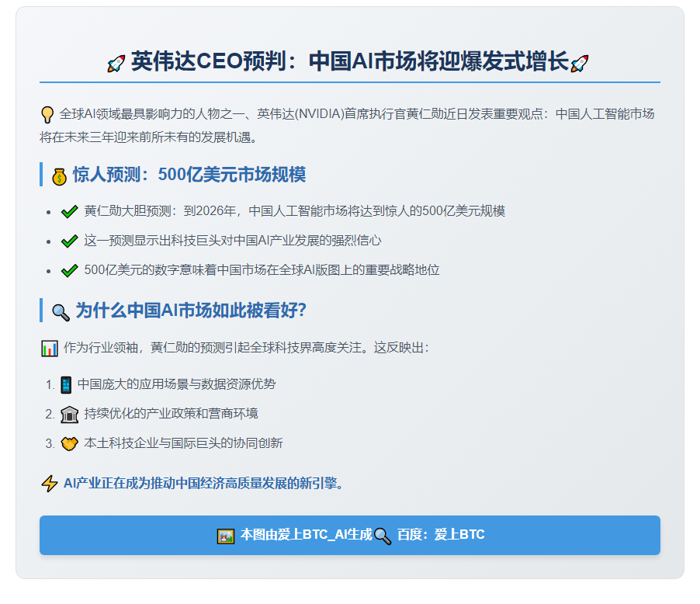Click the text 持续优化的产业政策和营商环境
700x604 pixels.
pyautogui.click(x=171, y=414)
